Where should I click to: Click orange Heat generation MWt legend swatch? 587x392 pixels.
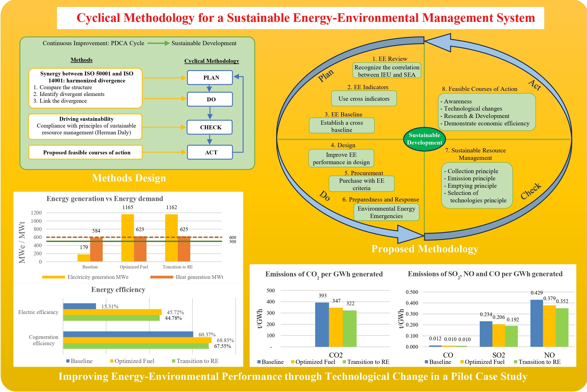tap(162, 277)
